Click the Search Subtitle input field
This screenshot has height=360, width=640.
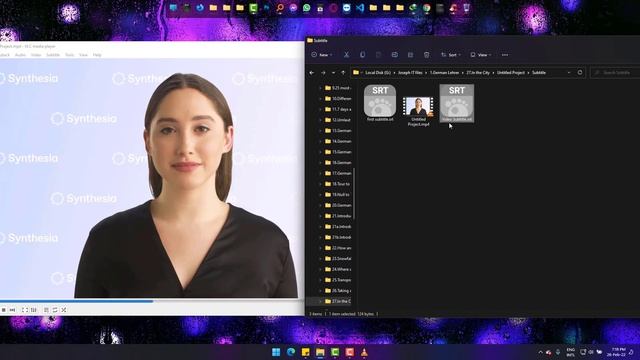click(x=615, y=73)
